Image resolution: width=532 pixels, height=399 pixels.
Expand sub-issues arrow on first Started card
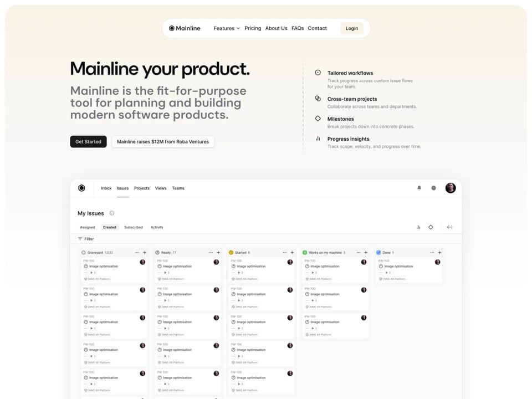[x=239, y=273]
